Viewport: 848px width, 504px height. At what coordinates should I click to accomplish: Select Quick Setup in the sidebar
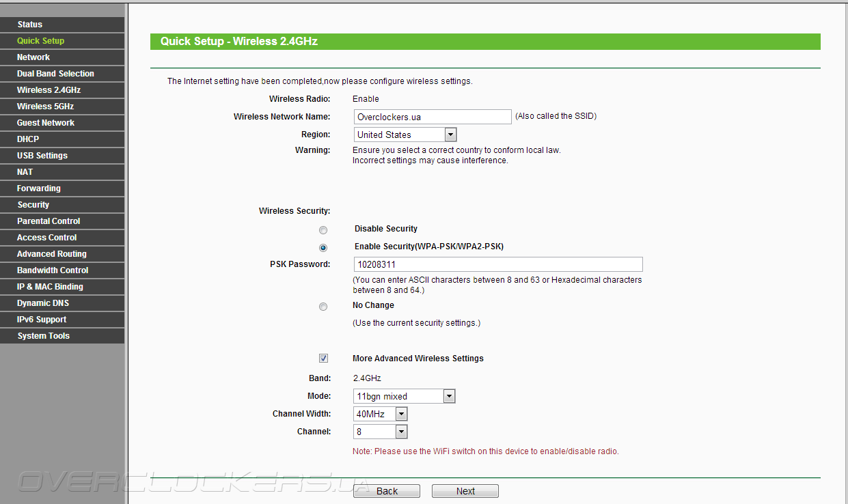[62, 41]
